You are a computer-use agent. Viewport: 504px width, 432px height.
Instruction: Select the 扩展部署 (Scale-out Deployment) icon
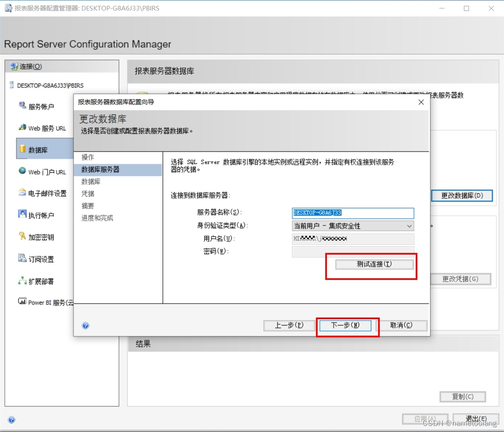click(x=22, y=280)
